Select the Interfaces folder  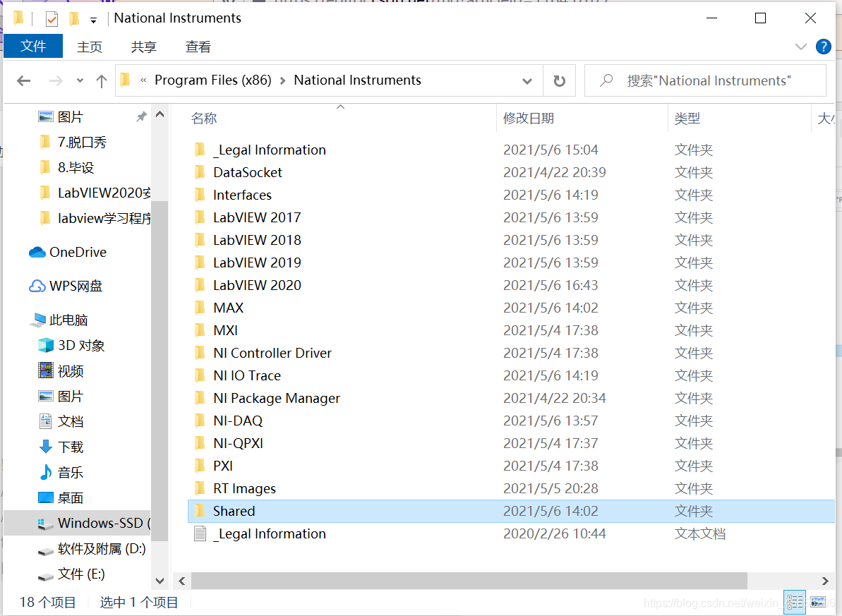(242, 195)
